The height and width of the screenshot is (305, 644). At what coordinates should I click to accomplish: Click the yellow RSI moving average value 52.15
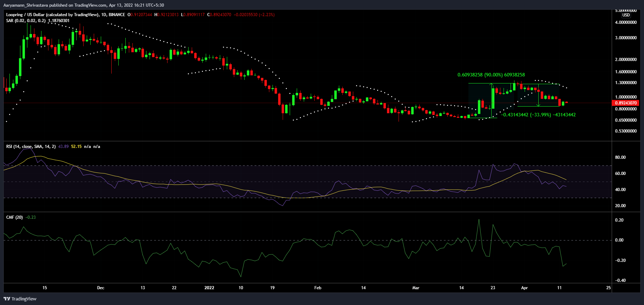tap(76, 147)
